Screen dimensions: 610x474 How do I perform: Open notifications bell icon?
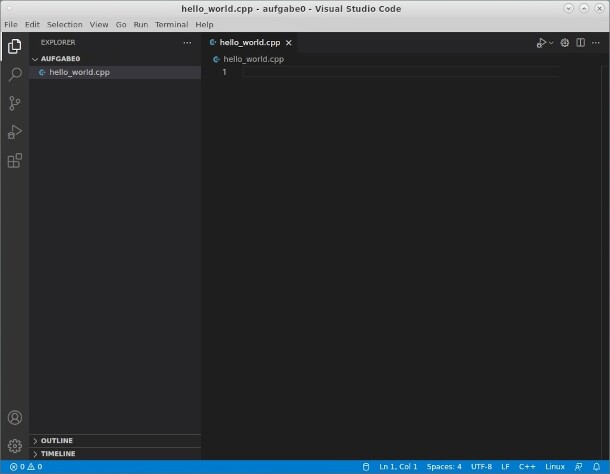[x=596, y=467]
